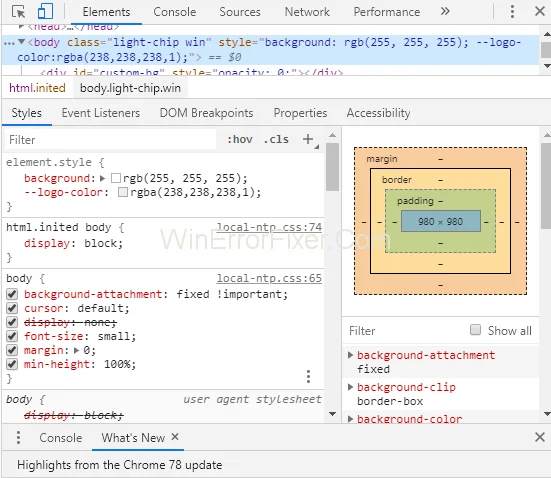Uncheck the font-size: small property

12,336
